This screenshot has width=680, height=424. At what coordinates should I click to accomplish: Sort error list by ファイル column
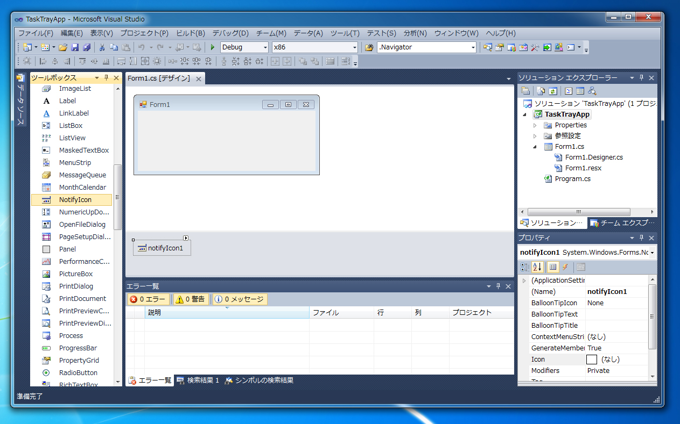[342, 313]
